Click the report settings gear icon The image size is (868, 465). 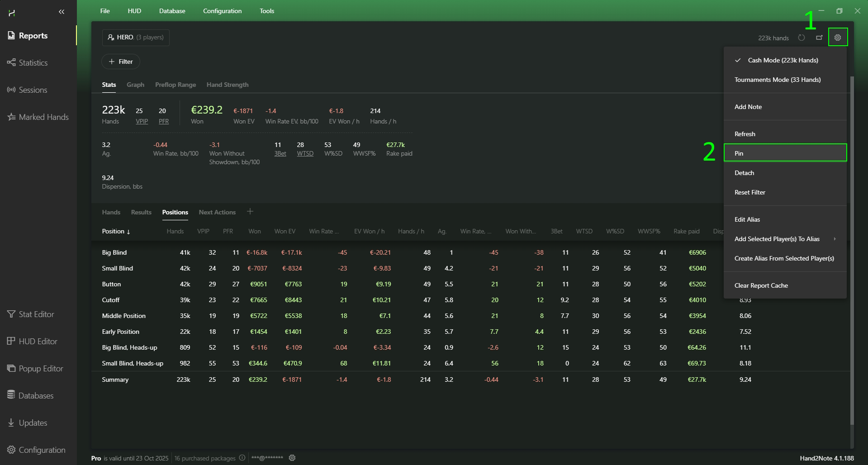pos(838,38)
